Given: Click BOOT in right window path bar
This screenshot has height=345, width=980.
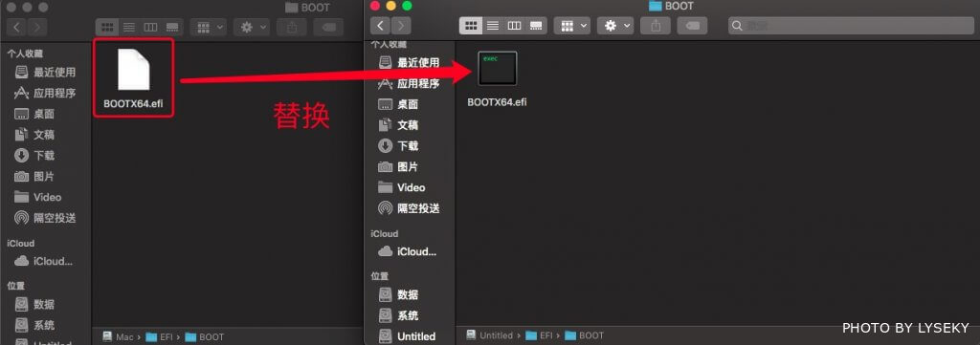Looking at the screenshot, I should [x=585, y=335].
